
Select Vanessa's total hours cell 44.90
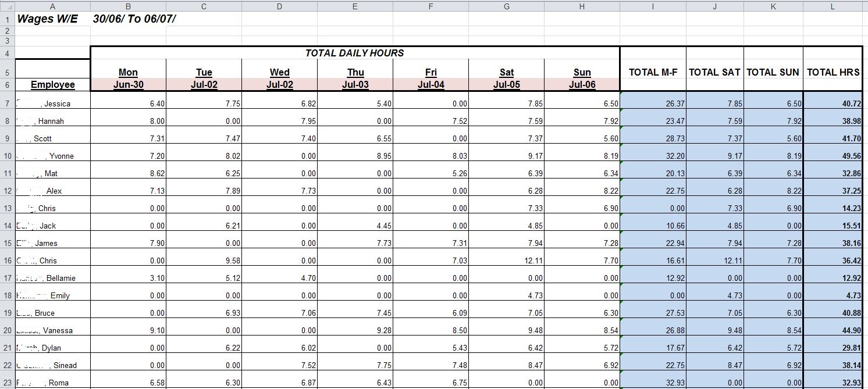pyautogui.click(x=833, y=330)
